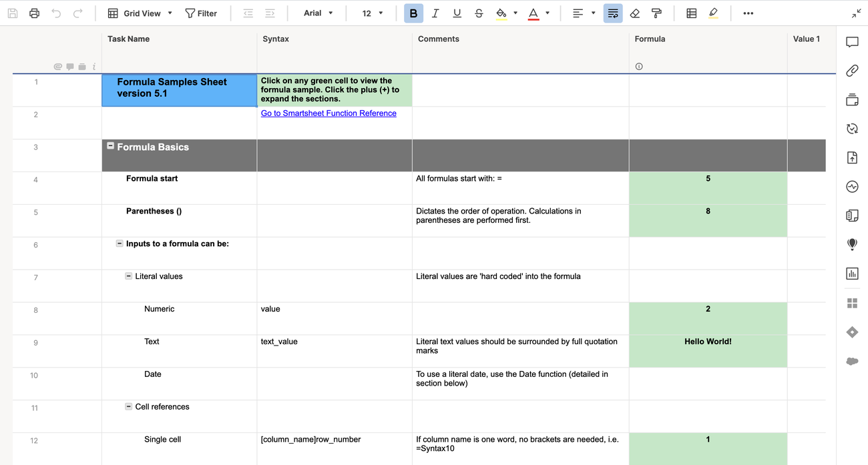Enable italic formatting
Screen dimensions: 868x465
click(435, 13)
